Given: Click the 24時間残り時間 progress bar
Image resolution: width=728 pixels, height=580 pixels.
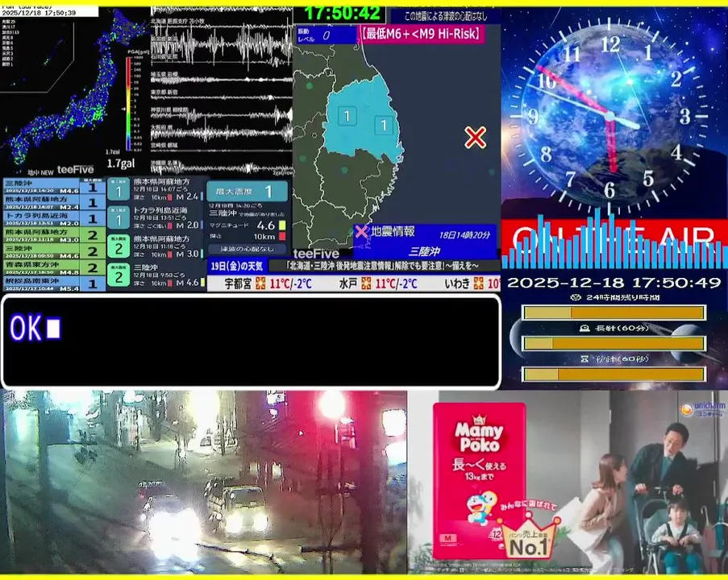Looking at the screenshot, I should (x=614, y=313).
